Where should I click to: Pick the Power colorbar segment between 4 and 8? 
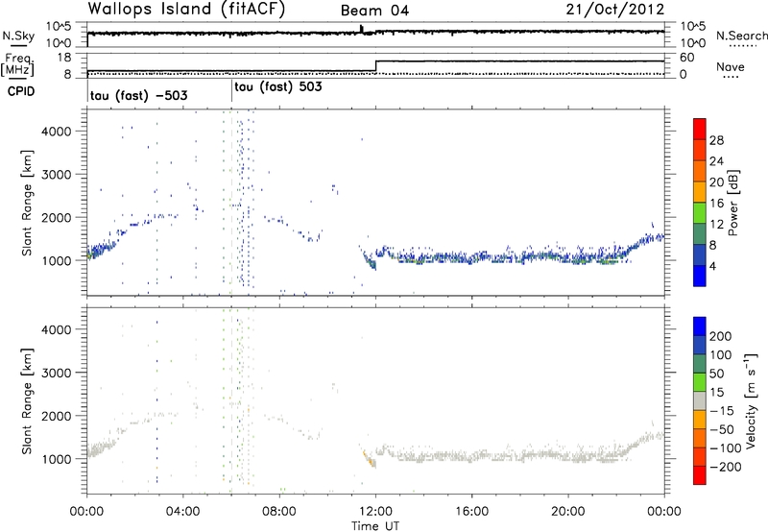[x=700, y=255]
